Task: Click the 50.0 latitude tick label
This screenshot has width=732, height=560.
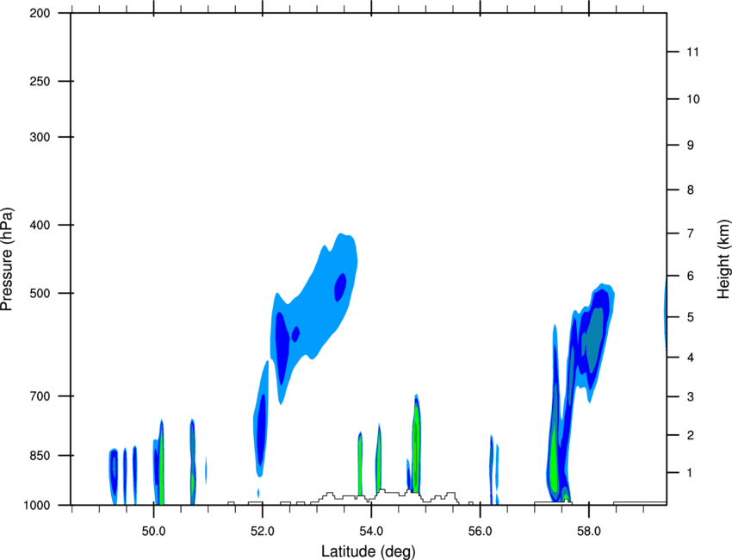Action: click(153, 531)
